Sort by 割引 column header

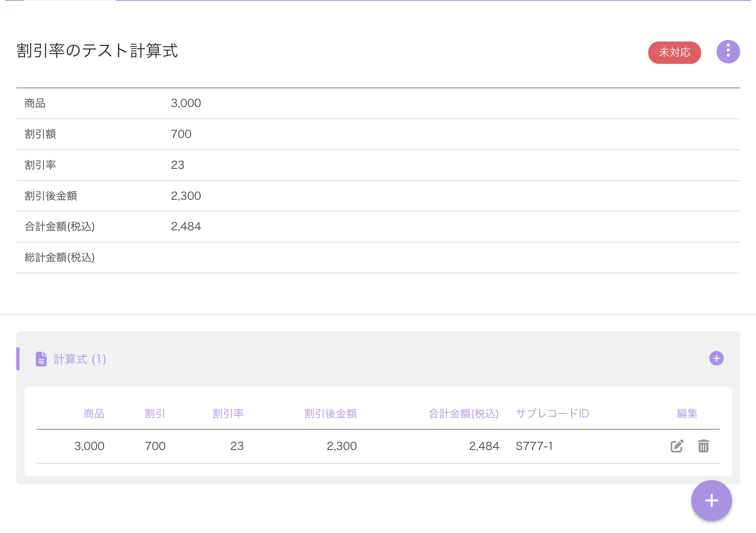click(x=155, y=414)
